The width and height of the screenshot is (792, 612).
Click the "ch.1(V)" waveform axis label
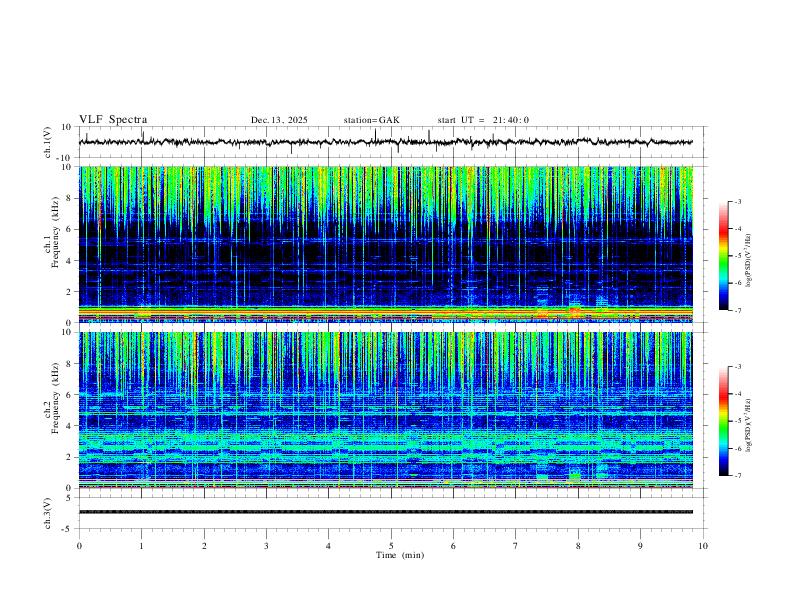[x=48, y=142]
